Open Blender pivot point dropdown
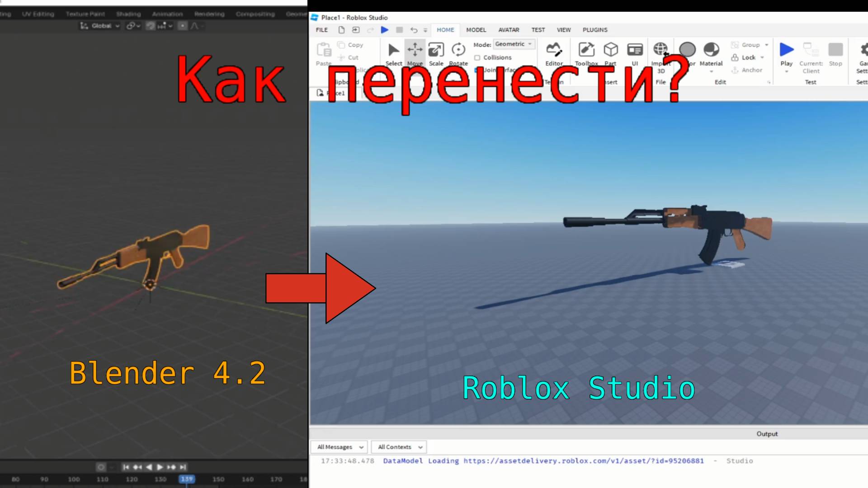 coord(133,26)
